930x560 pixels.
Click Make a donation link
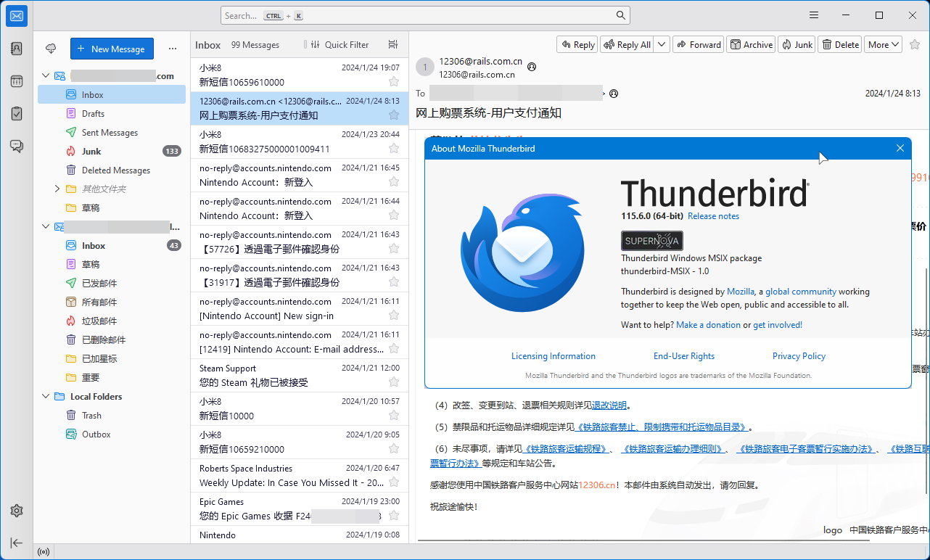click(708, 325)
